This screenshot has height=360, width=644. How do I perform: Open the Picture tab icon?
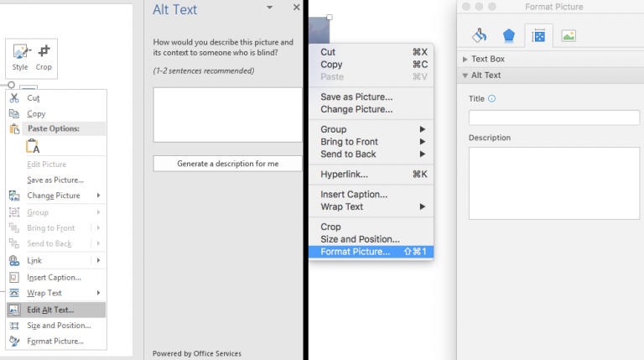[569, 35]
